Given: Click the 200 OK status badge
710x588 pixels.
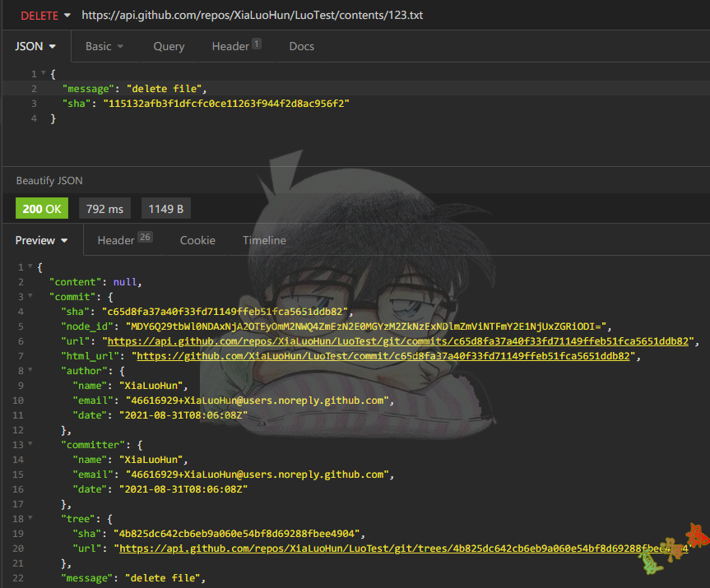Looking at the screenshot, I should pos(42,209).
